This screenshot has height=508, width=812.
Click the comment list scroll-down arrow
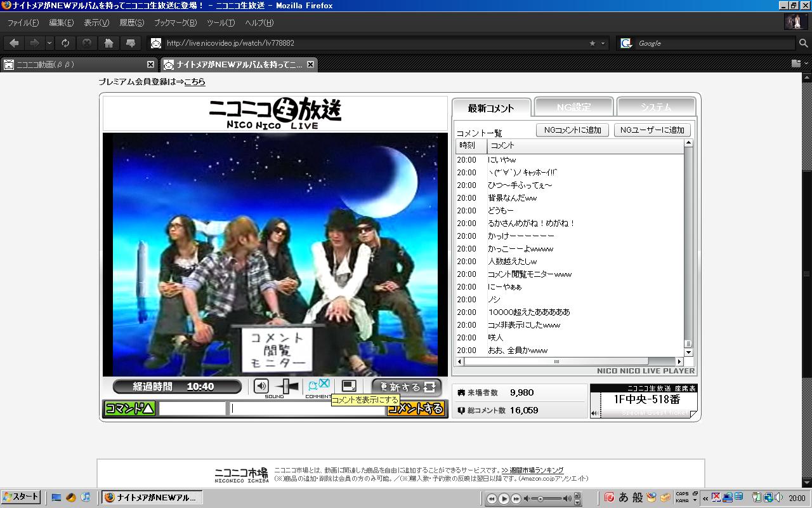[x=688, y=352]
